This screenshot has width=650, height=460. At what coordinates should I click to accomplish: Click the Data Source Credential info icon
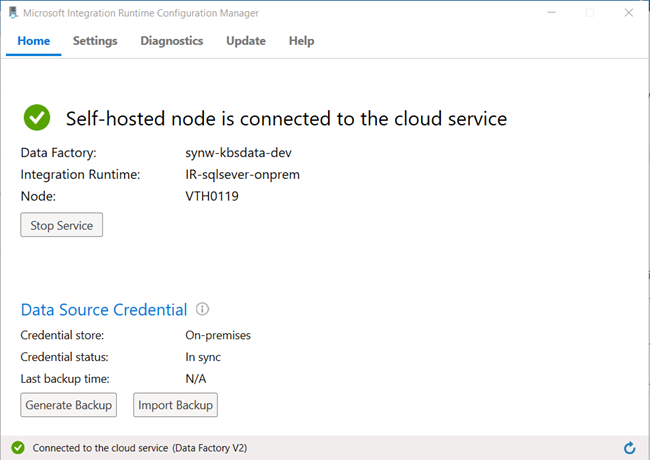point(202,309)
